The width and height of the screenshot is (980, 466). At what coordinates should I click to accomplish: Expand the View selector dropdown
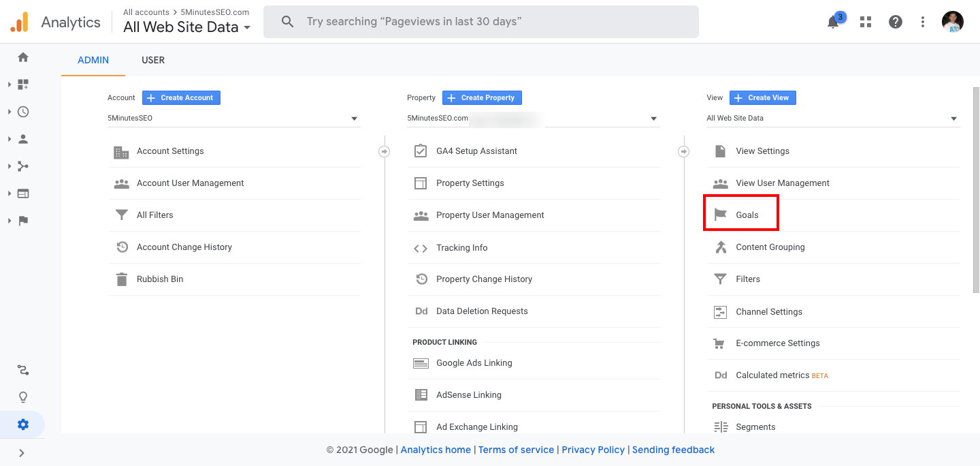click(832, 119)
